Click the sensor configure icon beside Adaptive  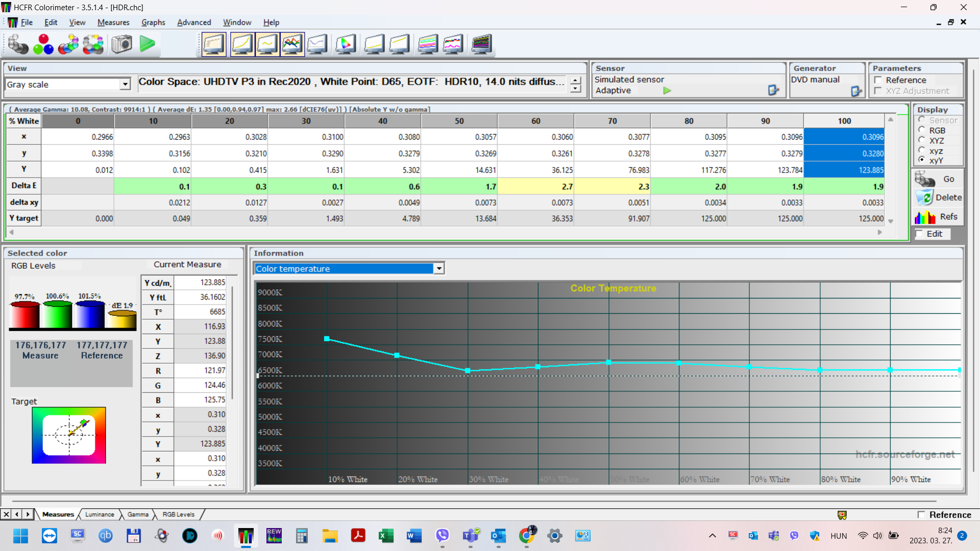tap(773, 90)
